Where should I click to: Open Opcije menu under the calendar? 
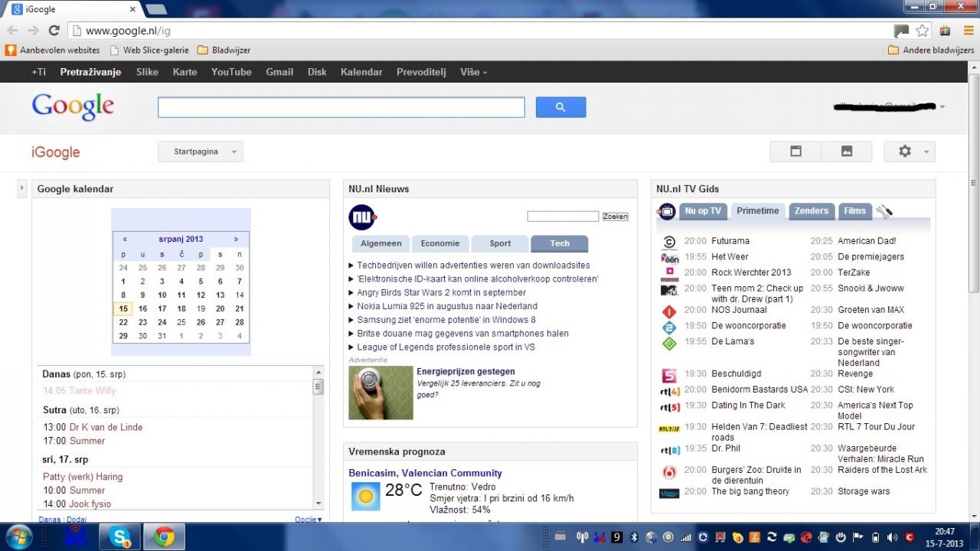coord(309,520)
